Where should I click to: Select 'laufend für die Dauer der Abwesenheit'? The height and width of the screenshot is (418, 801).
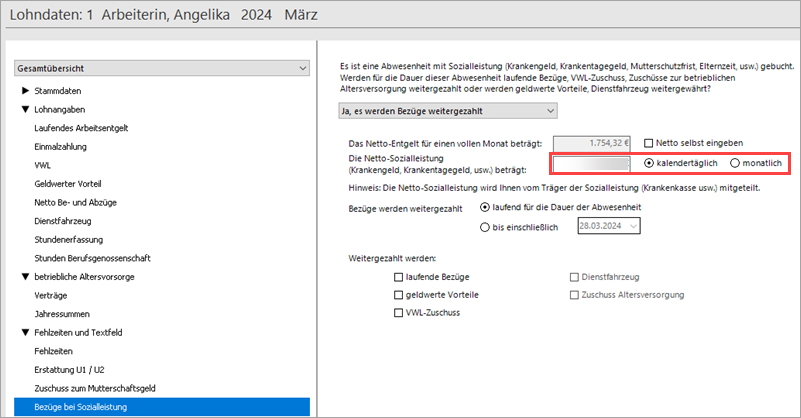(x=486, y=207)
